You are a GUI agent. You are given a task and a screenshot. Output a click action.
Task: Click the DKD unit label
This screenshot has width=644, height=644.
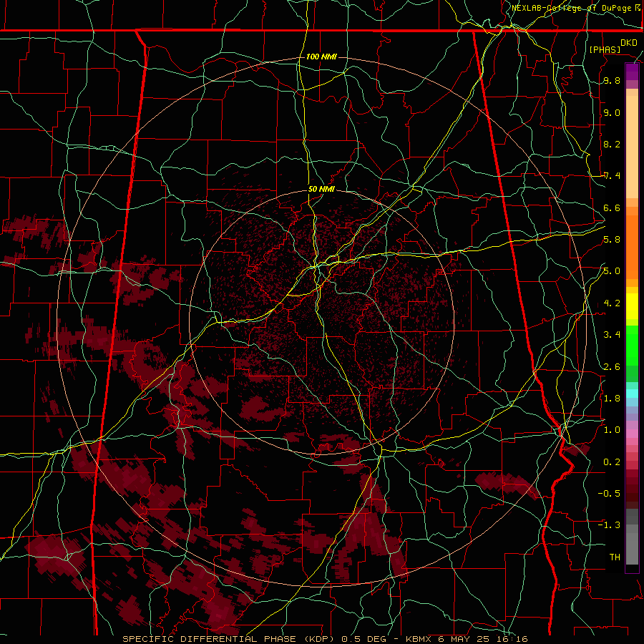(x=629, y=43)
